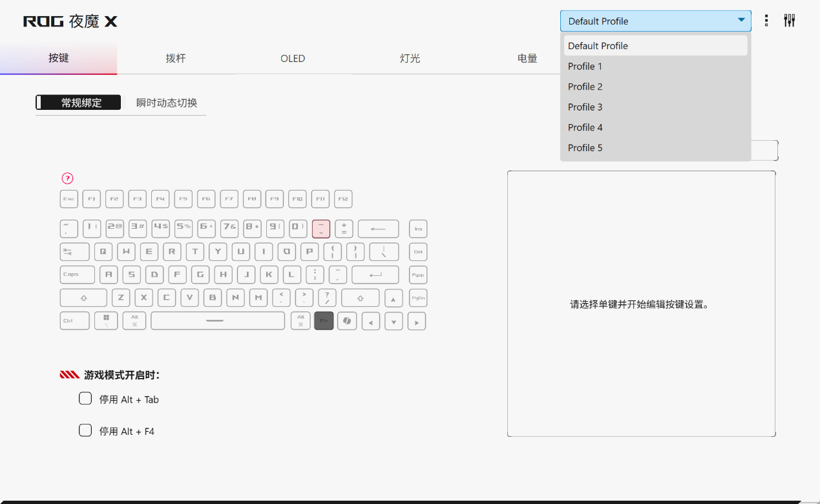Switch to the 拨杆 tab
The image size is (820, 504).
pos(176,59)
